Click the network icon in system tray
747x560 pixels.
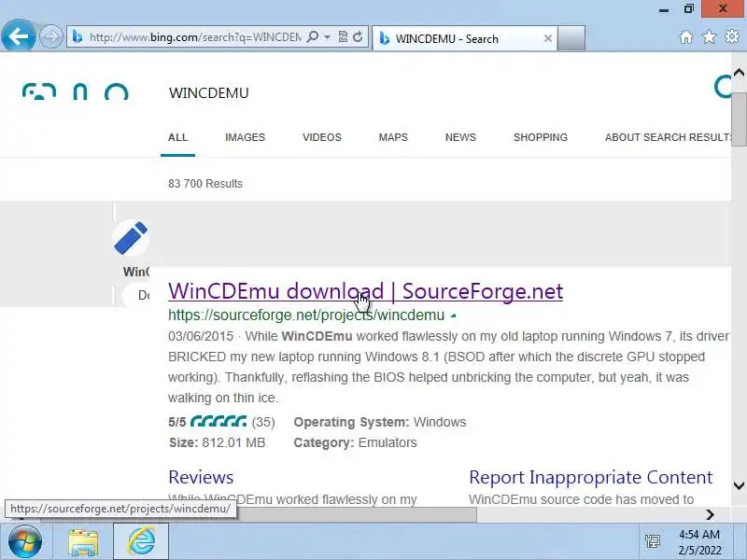652,541
